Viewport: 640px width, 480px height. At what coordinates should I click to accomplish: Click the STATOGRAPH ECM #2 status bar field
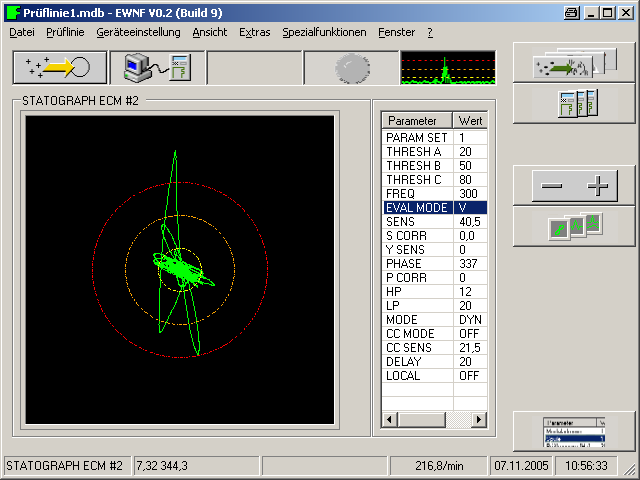[67, 466]
